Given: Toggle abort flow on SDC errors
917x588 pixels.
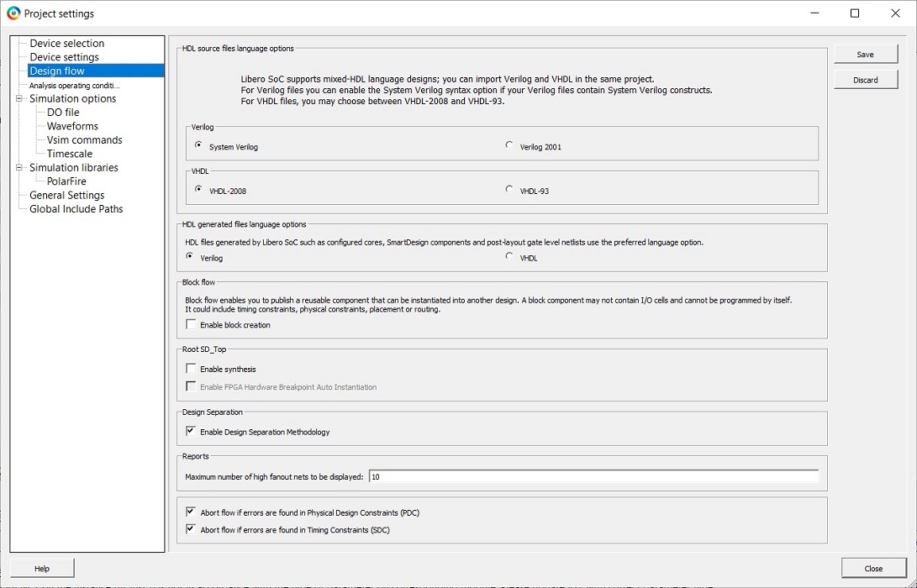Looking at the screenshot, I should click(x=192, y=529).
